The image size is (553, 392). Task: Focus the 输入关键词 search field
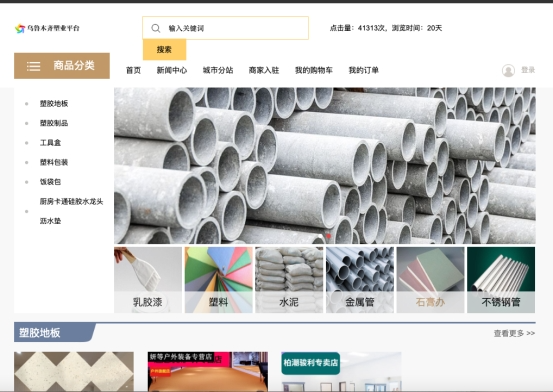click(226, 28)
